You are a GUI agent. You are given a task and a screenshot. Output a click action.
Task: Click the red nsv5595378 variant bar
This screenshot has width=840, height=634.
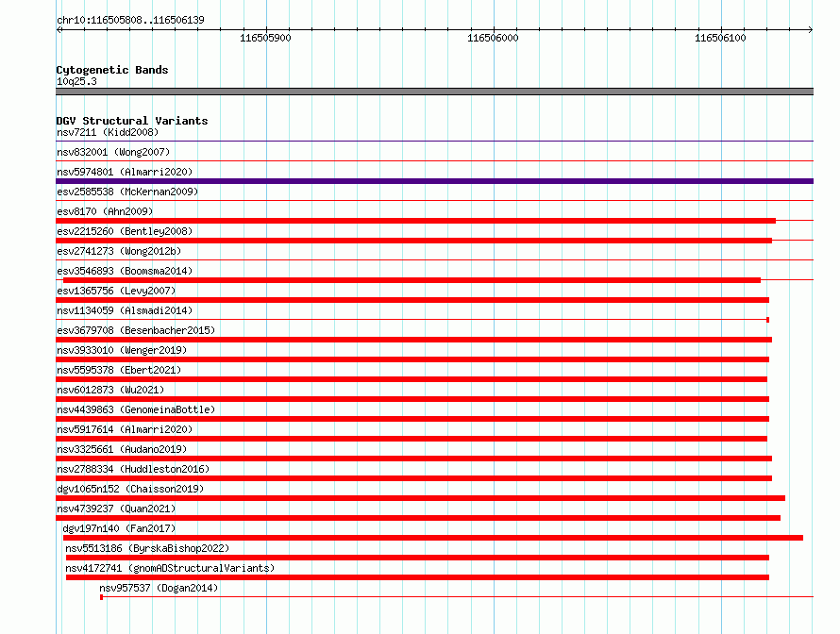pyautogui.click(x=412, y=379)
